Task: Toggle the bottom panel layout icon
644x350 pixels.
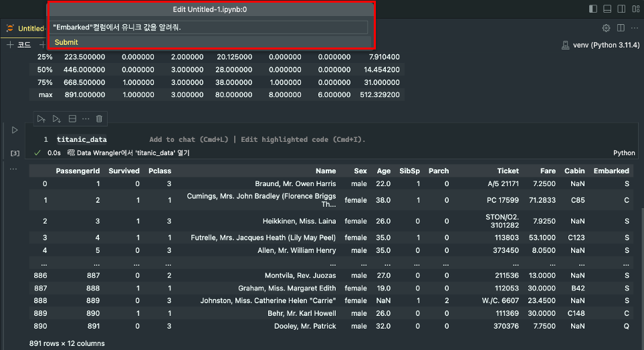Action: [x=607, y=9]
